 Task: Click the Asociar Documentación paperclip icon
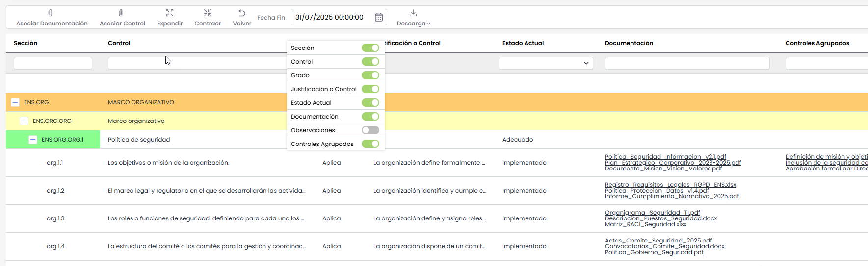click(x=50, y=13)
